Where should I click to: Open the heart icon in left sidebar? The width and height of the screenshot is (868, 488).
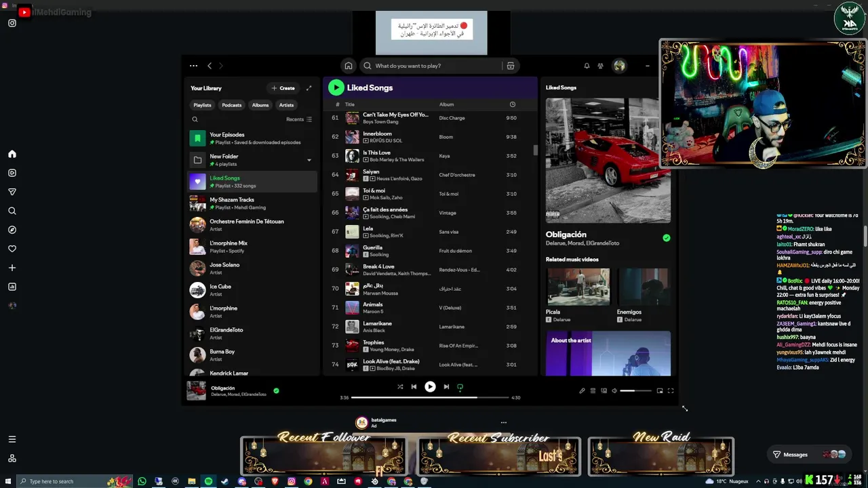[x=12, y=249]
